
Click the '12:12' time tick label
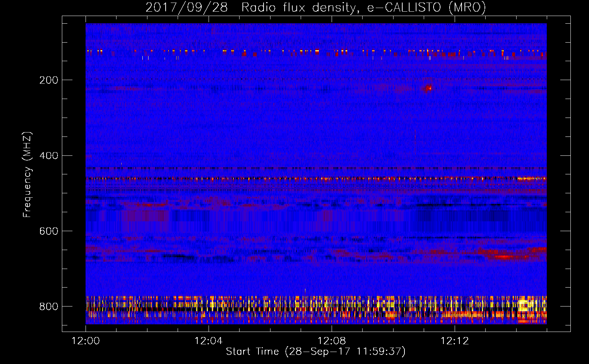tap(455, 341)
